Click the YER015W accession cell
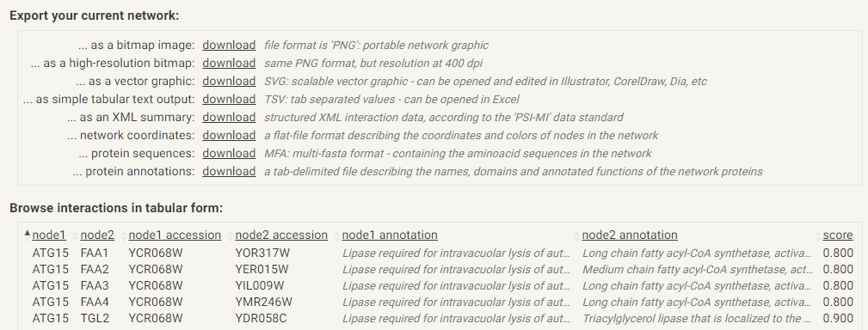This screenshot has width=868, height=330. click(x=262, y=270)
